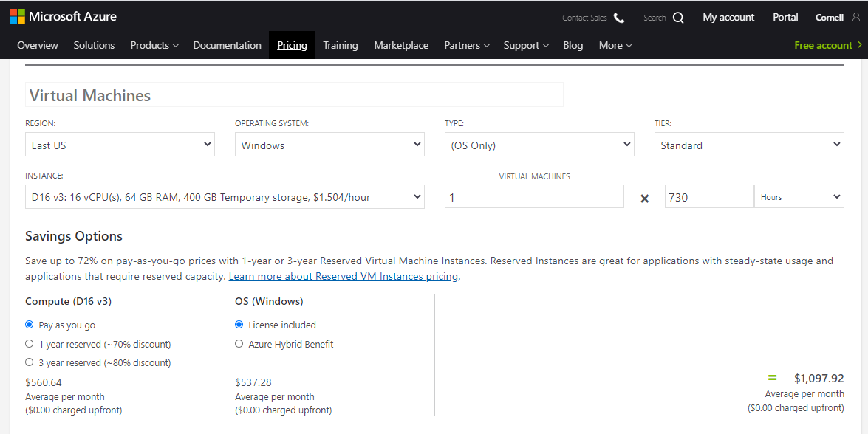Open the Products menu in navigation

(x=154, y=45)
